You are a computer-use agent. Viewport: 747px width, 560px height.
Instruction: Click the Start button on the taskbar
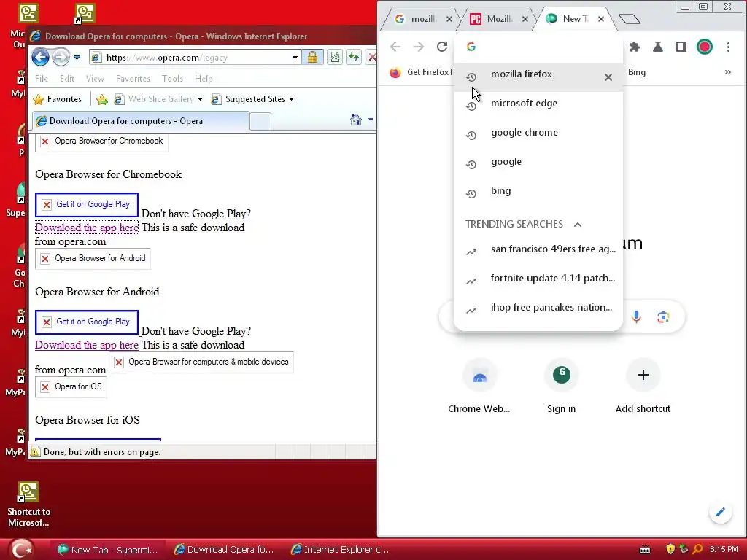click(21, 549)
